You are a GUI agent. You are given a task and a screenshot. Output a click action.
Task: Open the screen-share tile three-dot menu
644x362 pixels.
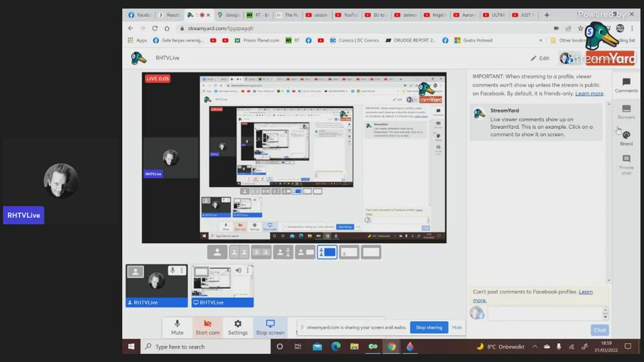(x=248, y=271)
